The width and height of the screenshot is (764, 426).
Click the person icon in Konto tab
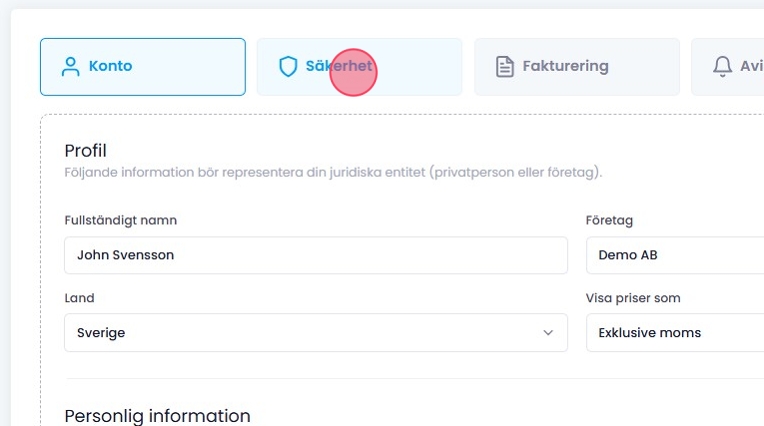(70, 67)
